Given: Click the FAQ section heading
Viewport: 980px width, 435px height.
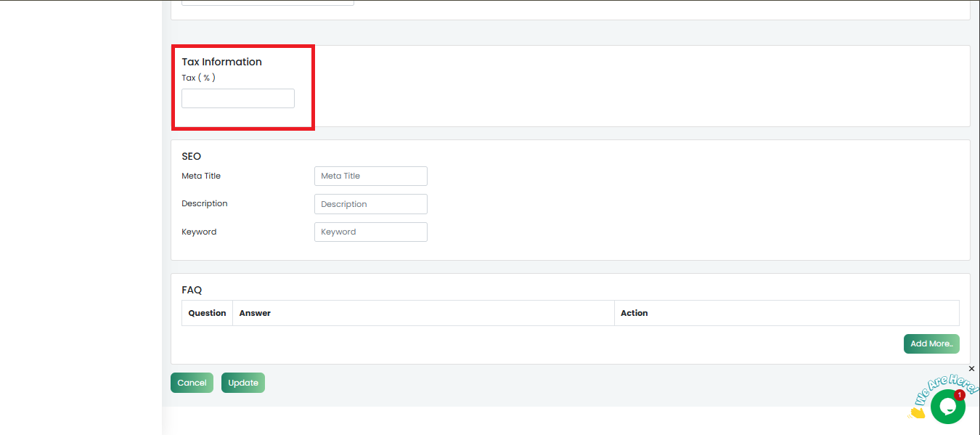Looking at the screenshot, I should 192,290.
